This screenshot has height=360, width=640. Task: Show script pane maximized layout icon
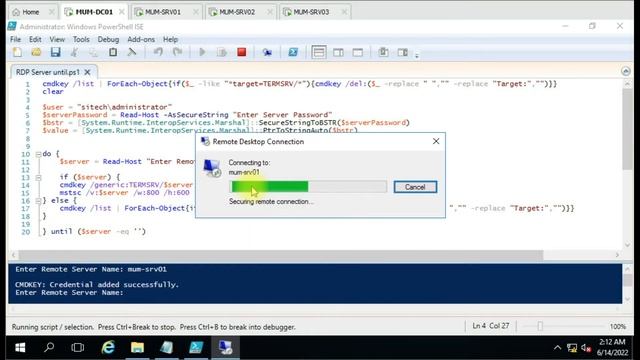point(358,52)
